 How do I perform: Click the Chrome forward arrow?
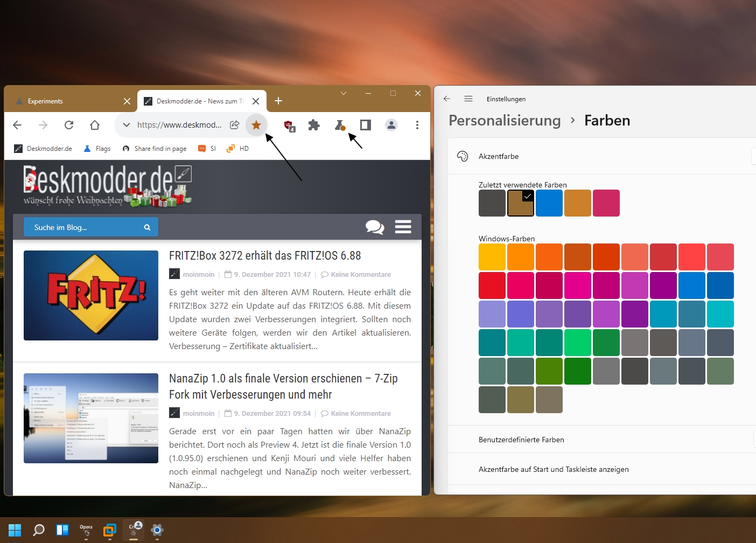point(43,125)
